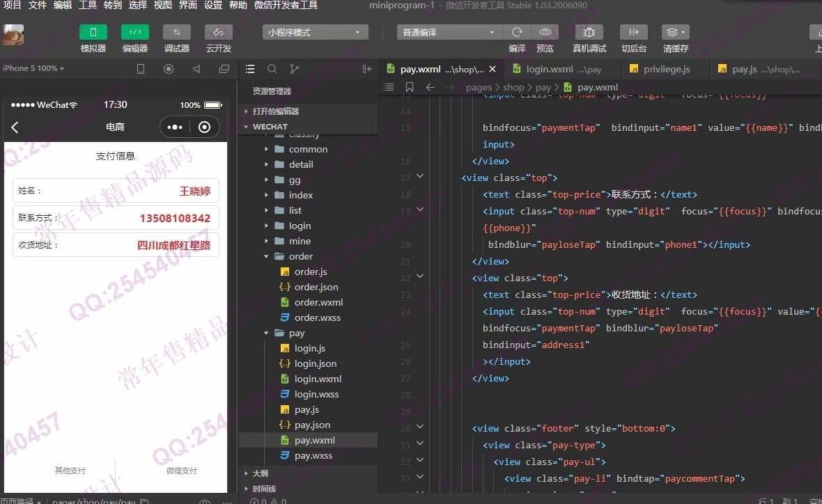This screenshot has height=504, width=822.
Task: Expand the index folder
Action: [x=308, y=195]
